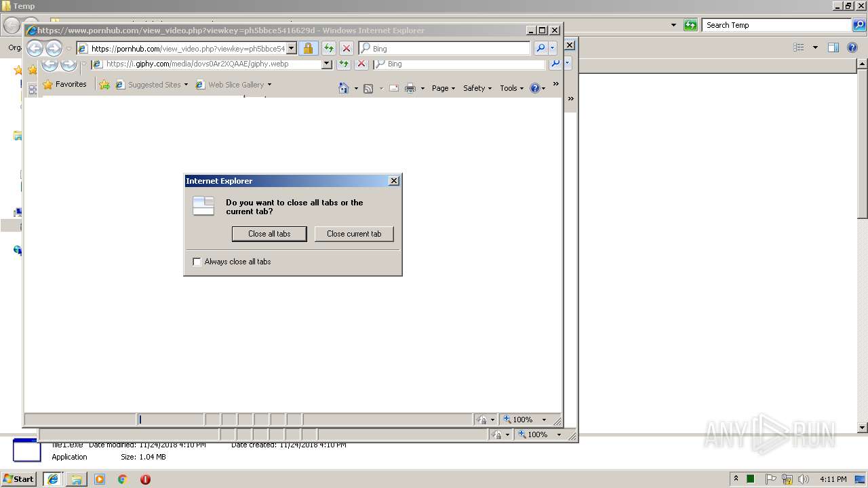Click Close current tab in the dialog
Viewport: 868px width, 488px height.
coord(354,234)
